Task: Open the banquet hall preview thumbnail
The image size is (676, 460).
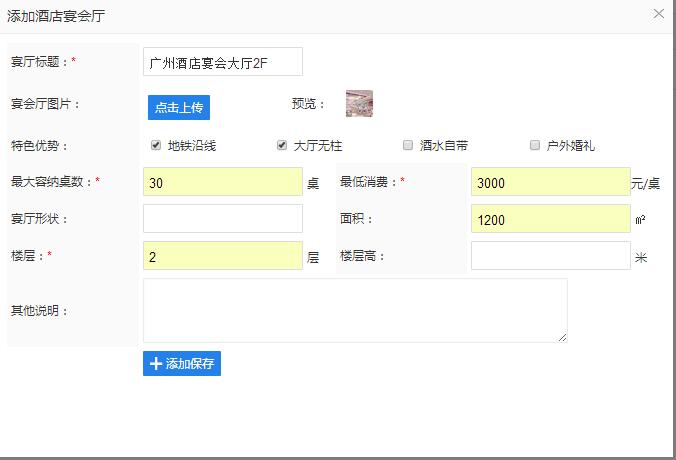Action: tap(359, 103)
